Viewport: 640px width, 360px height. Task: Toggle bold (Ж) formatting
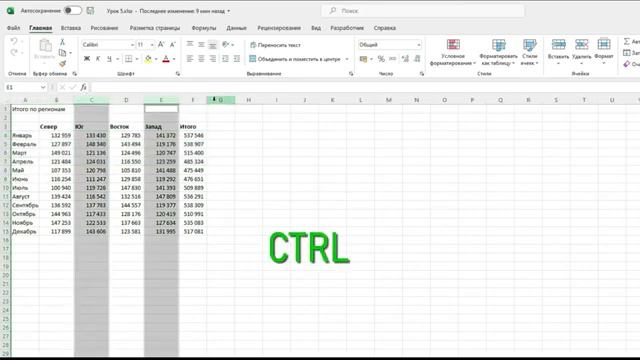[87, 59]
